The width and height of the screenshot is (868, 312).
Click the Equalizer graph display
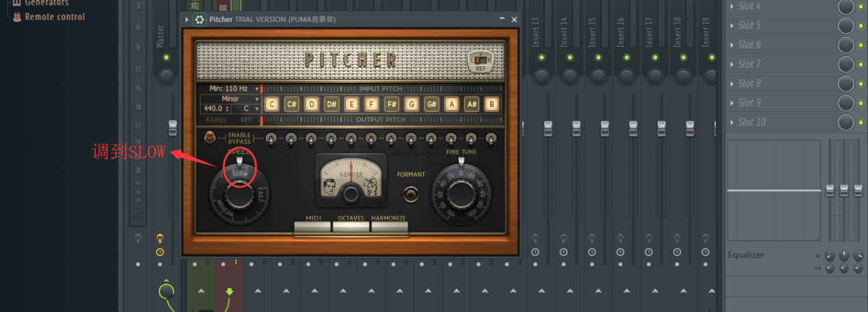(774, 190)
